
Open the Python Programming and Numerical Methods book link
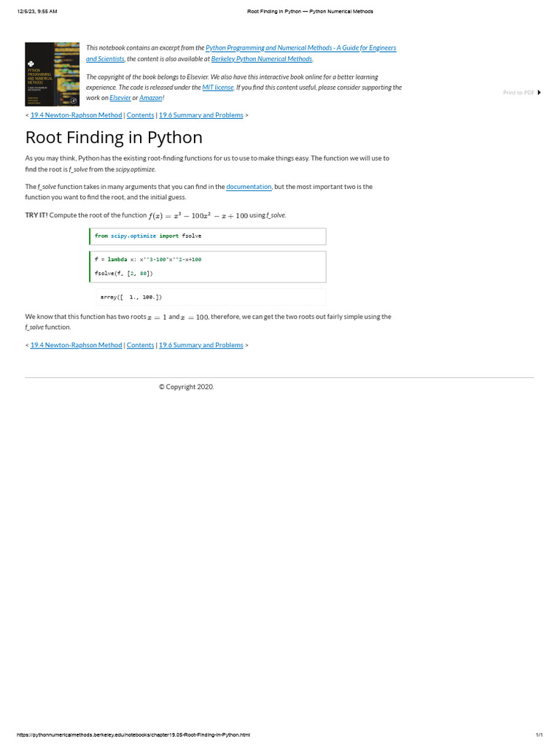(300, 48)
